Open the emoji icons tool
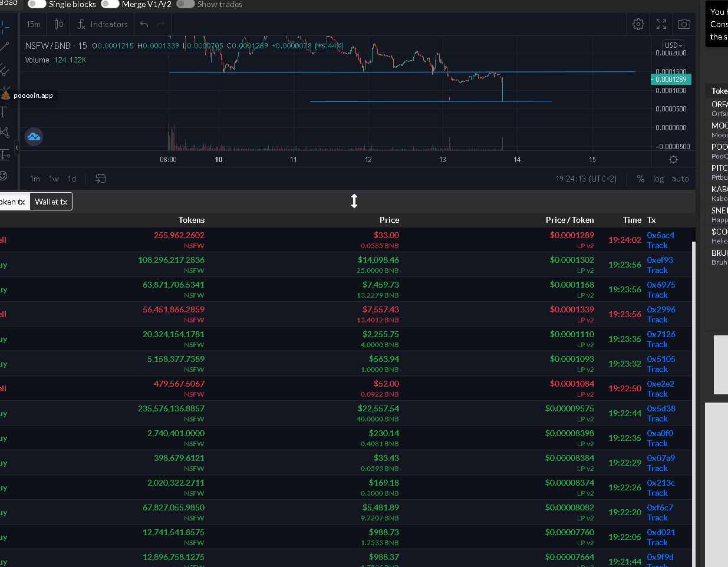This screenshot has width=728, height=567. pos(4,176)
